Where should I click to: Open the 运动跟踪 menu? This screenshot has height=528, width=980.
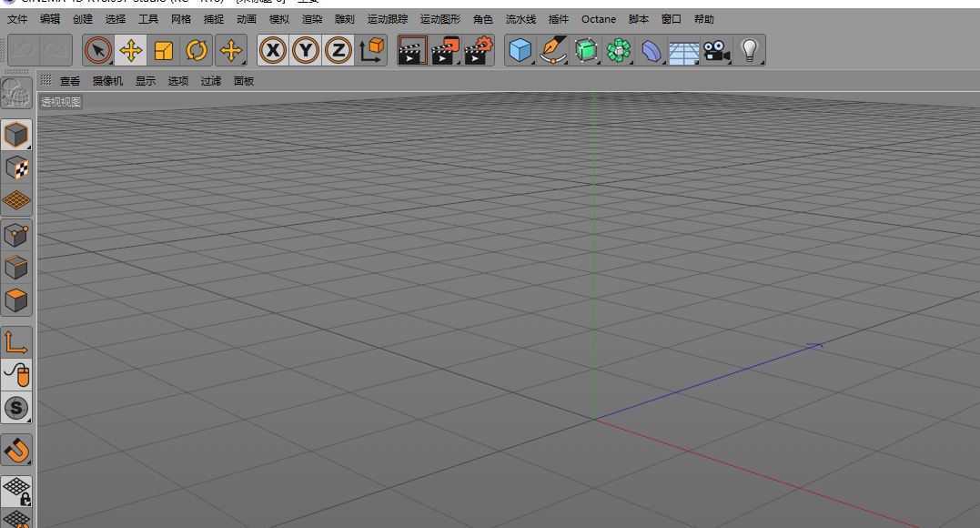click(x=388, y=19)
